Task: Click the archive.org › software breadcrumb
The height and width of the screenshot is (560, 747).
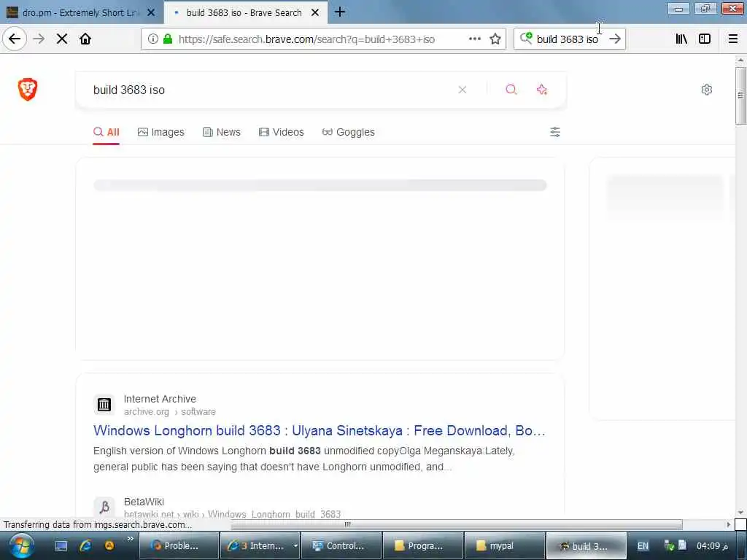Action: tap(169, 412)
